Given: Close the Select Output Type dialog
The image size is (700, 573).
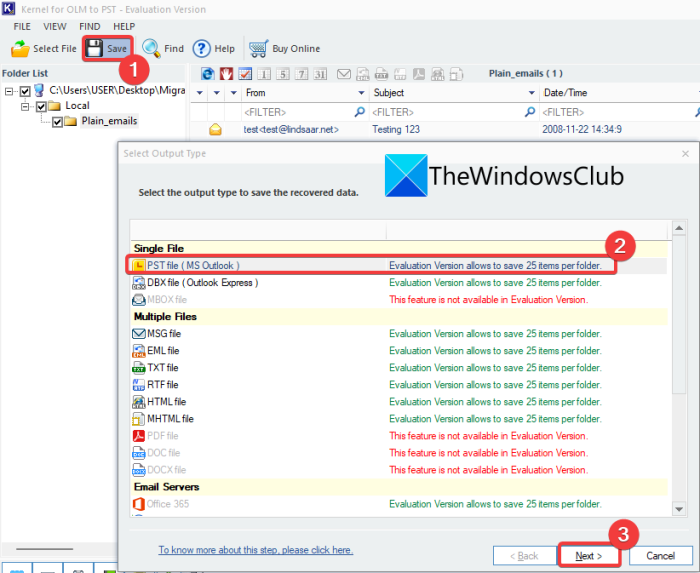Looking at the screenshot, I should pos(685,154).
